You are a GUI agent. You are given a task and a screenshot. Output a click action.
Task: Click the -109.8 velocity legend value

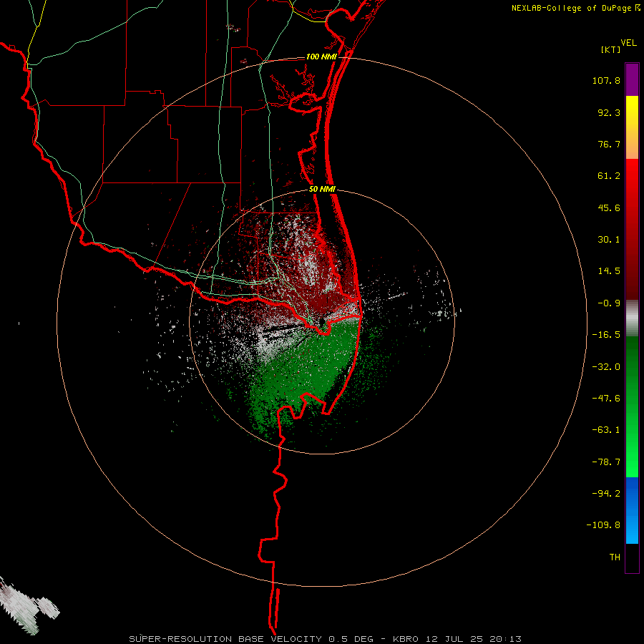(603, 525)
